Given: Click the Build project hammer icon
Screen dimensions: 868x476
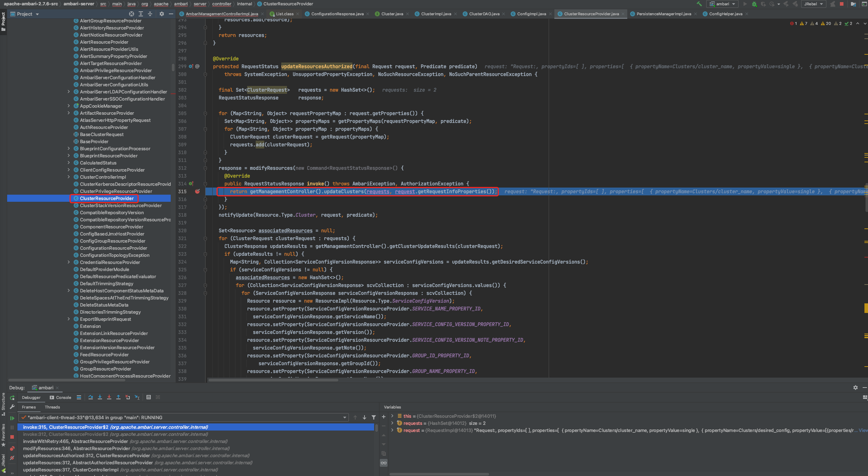Looking at the screenshot, I should (x=699, y=4).
